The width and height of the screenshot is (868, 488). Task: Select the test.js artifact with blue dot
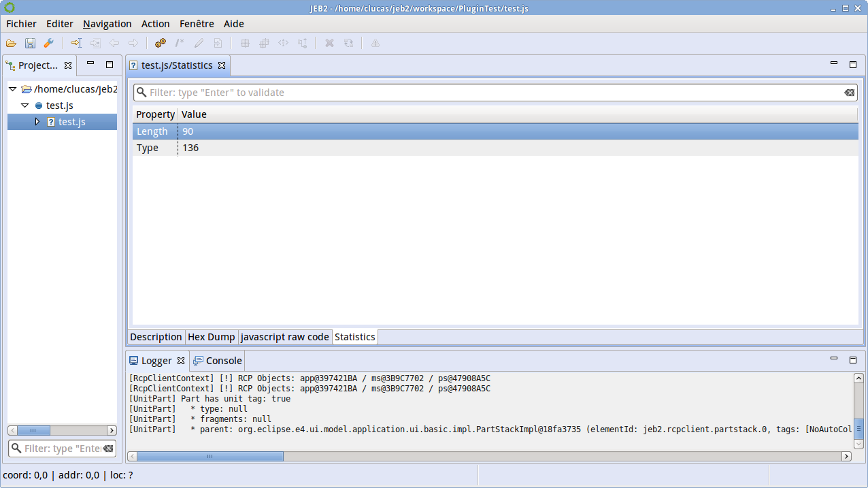pyautogui.click(x=54, y=105)
